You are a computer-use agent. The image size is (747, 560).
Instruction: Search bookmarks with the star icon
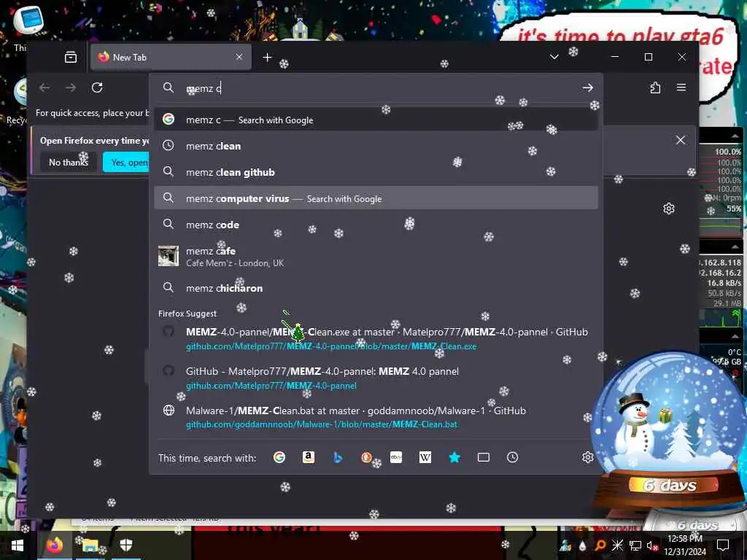click(x=454, y=457)
